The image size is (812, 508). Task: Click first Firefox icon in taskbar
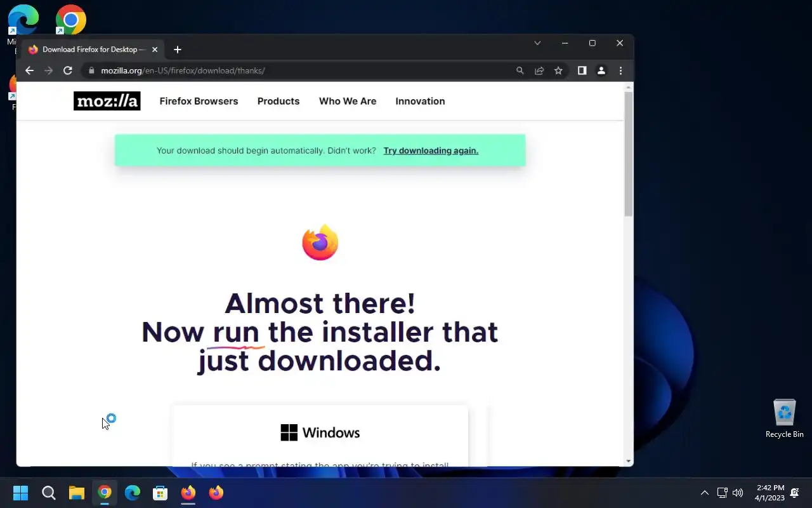click(x=188, y=493)
